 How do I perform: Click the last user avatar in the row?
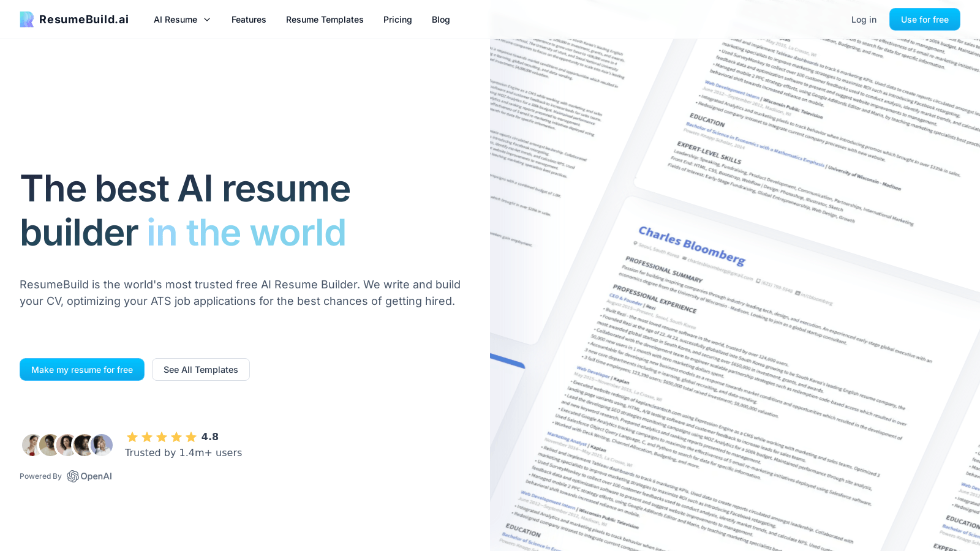(102, 445)
